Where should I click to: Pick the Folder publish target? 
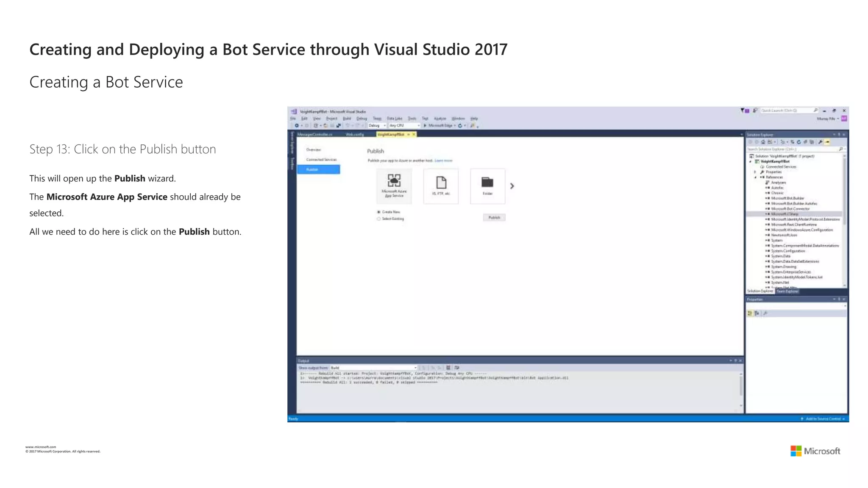487,186
